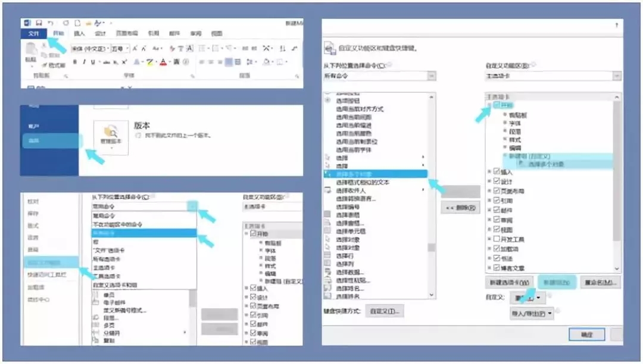643x364 pixels.
Task: Apply Bold with the B icon
Action: tap(75, 61)
